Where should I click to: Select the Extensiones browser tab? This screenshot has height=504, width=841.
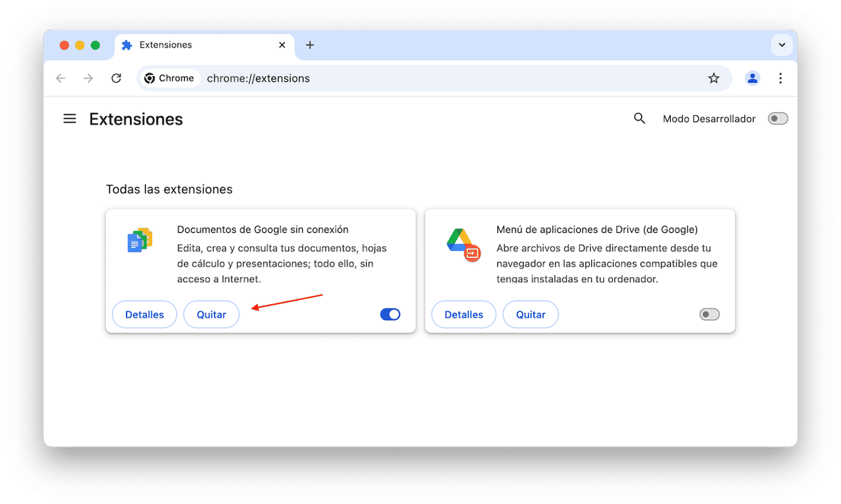tap(205, 45)
